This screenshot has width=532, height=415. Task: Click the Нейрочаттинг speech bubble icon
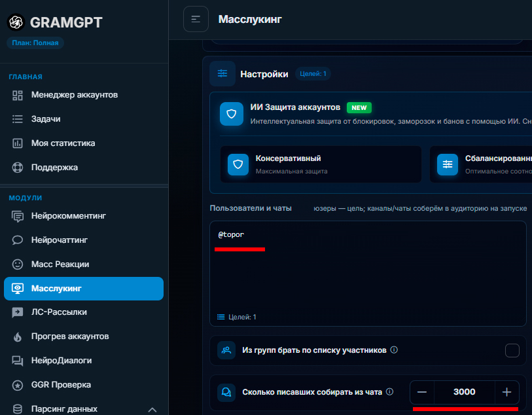(x=17, y=240)
